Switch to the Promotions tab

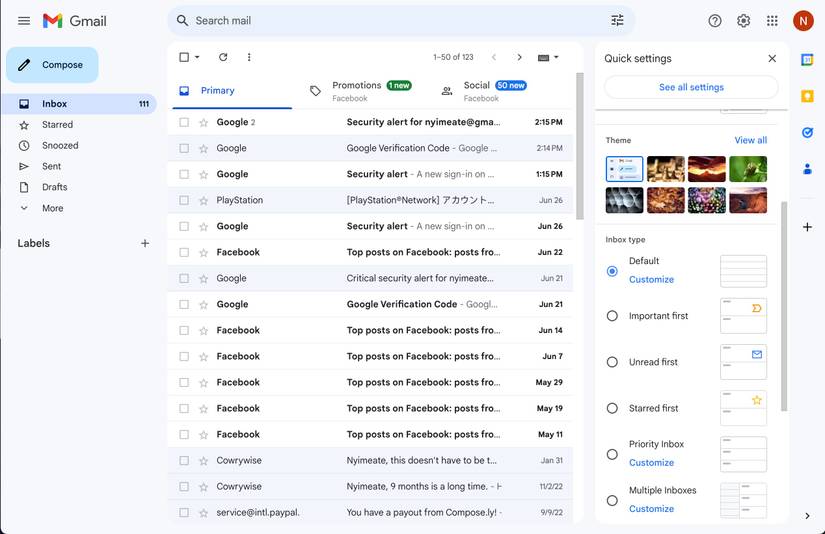pos(358,90)
